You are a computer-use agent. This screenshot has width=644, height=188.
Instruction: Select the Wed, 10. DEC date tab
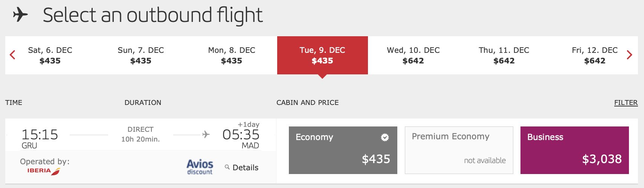click(413, 55)
